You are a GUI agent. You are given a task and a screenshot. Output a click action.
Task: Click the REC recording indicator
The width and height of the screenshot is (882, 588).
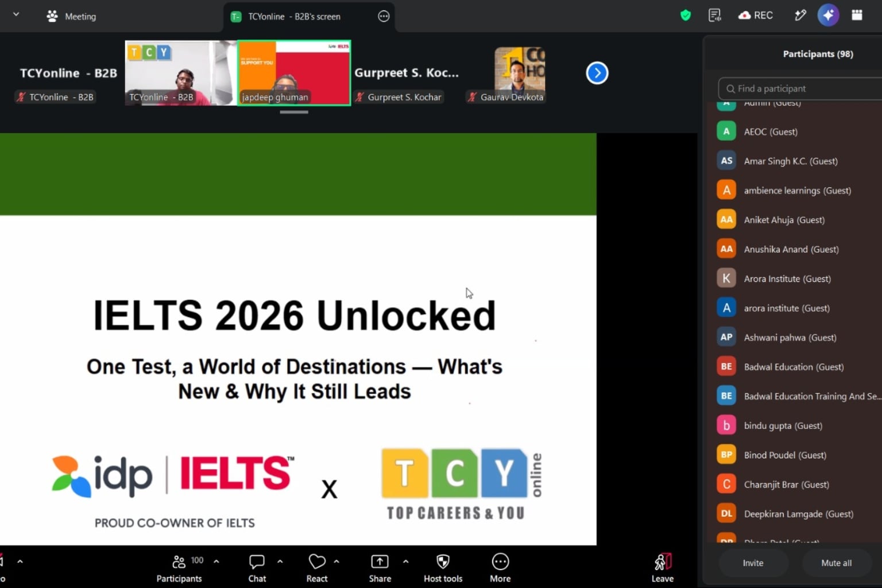click(755, 16)
